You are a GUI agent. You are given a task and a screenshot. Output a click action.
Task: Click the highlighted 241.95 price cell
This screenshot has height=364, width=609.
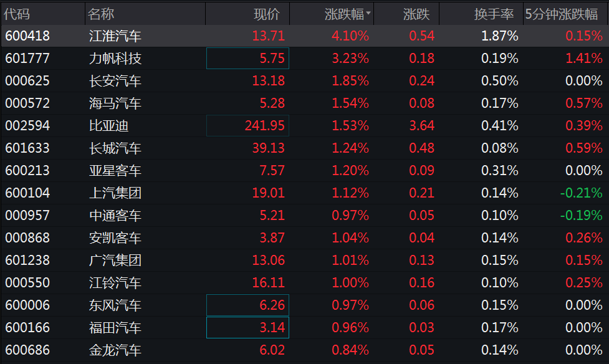click(x=248, y=125)
